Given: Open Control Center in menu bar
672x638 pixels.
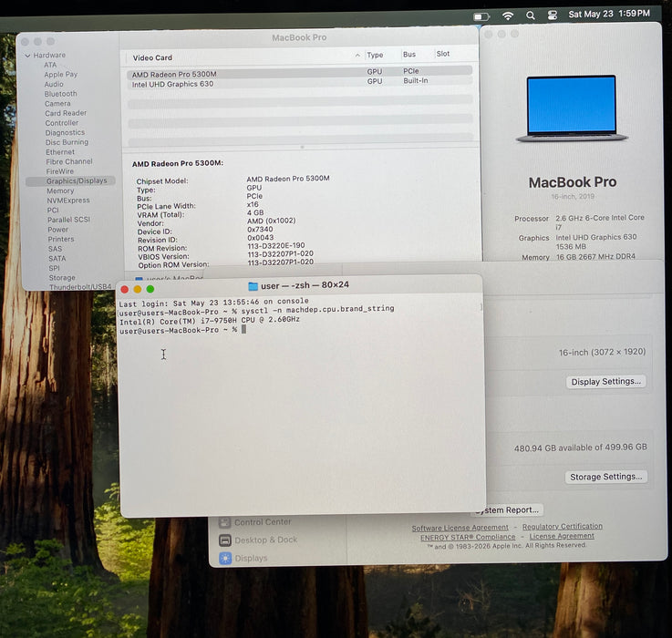Looking at the screenshot, I should click(553, 15).
